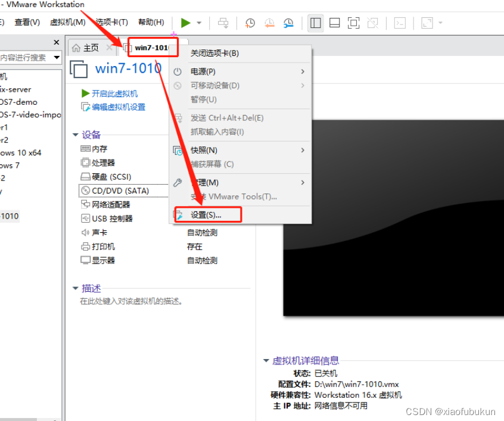Click the stretch guest display icon

427,23
